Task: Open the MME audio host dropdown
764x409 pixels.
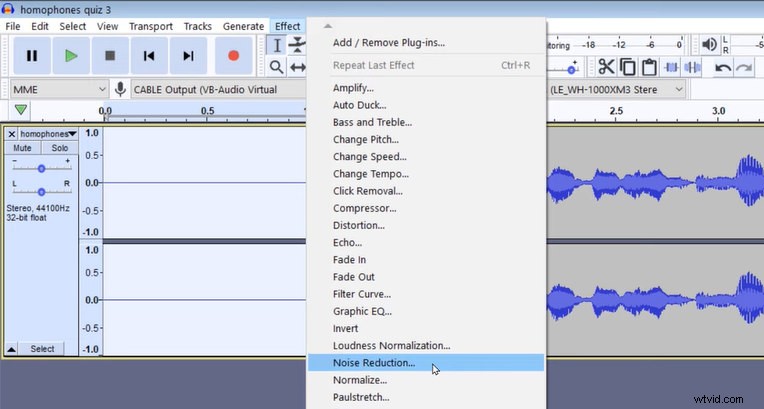Action: pos(59,89)
